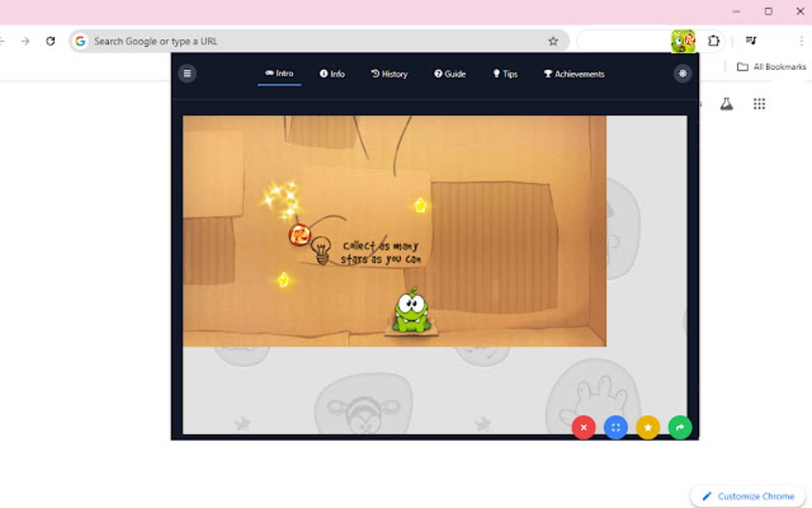Click the green share arrow button
Screen dimensions: 812x508
[680, 428]
